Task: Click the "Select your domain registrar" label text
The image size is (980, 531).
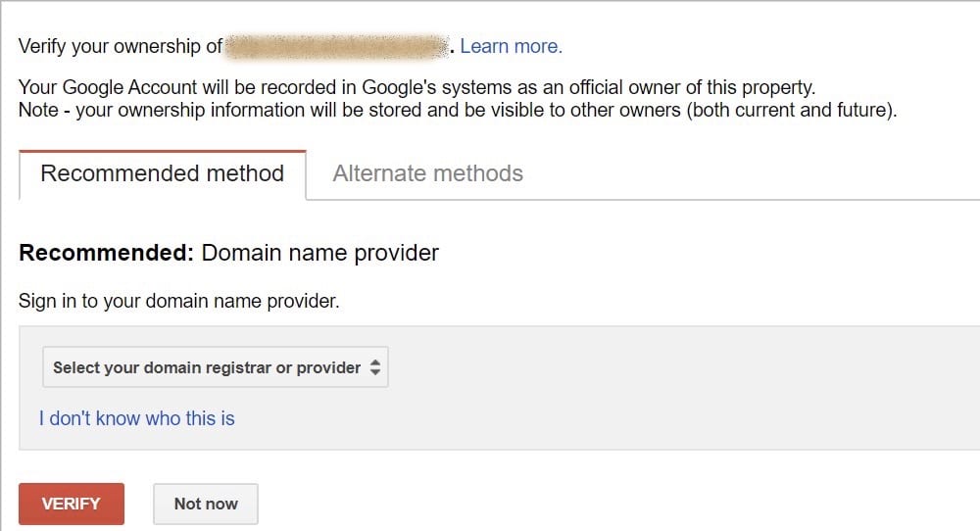Action: (x=207, y=368)
